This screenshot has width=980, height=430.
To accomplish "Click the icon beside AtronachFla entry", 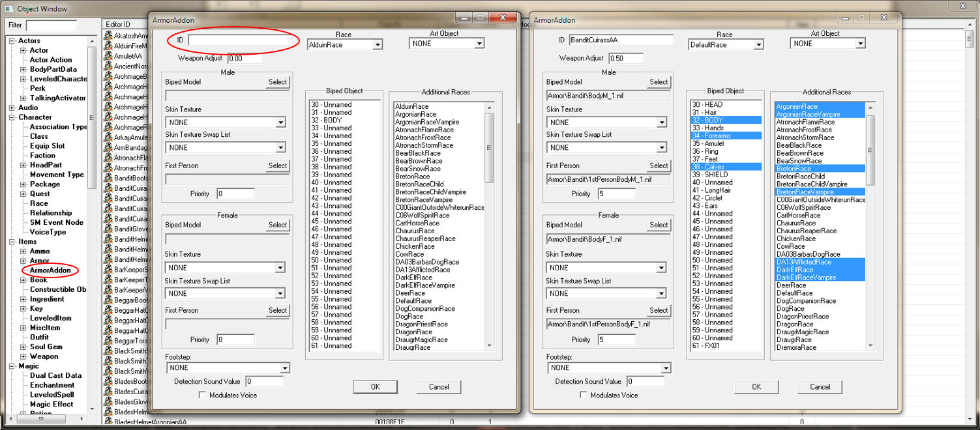I will point(109,158).
